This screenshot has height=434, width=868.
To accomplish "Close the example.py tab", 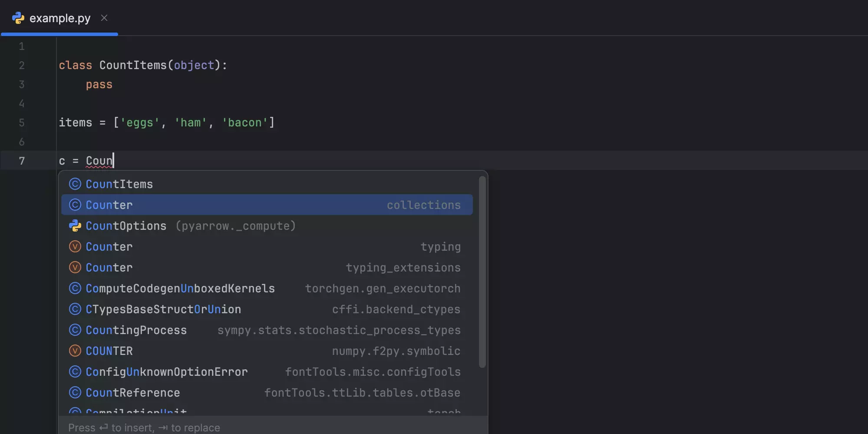I will (104, 18).
